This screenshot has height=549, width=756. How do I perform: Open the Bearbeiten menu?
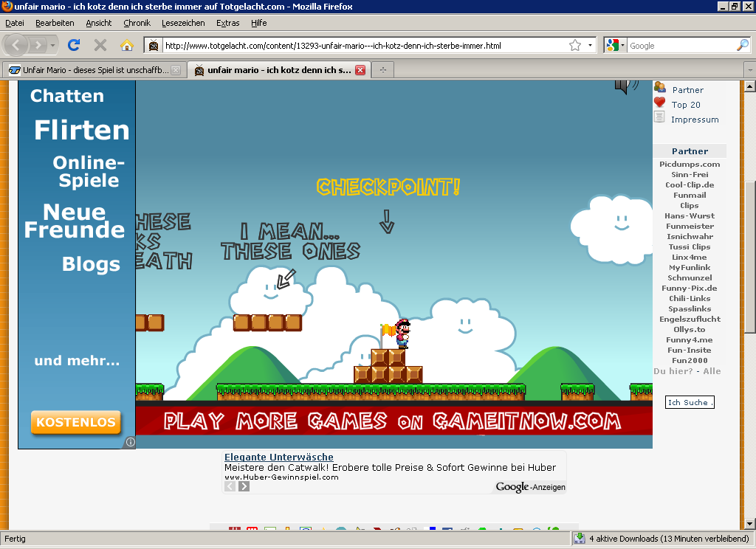[55, 23]
